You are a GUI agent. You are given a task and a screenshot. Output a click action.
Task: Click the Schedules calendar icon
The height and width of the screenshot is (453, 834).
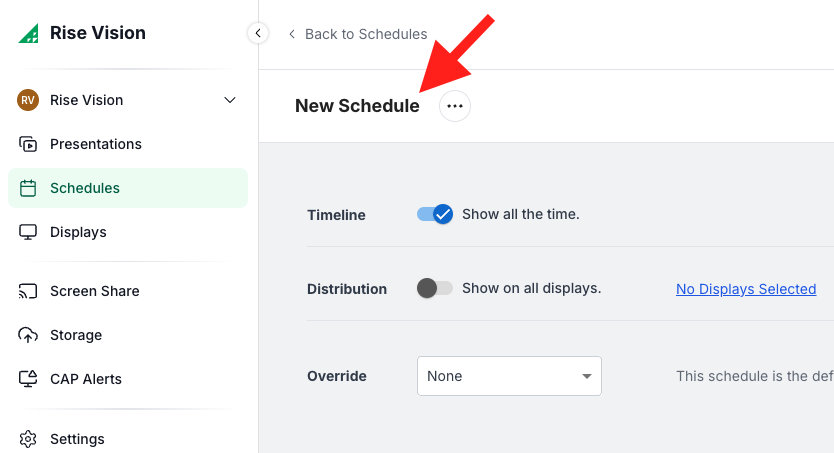pyautogui.click(x=28, y=188)
